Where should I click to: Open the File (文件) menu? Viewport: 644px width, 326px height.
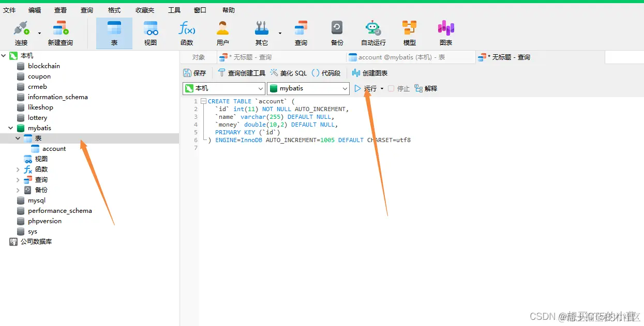click(x=9, y=10)
